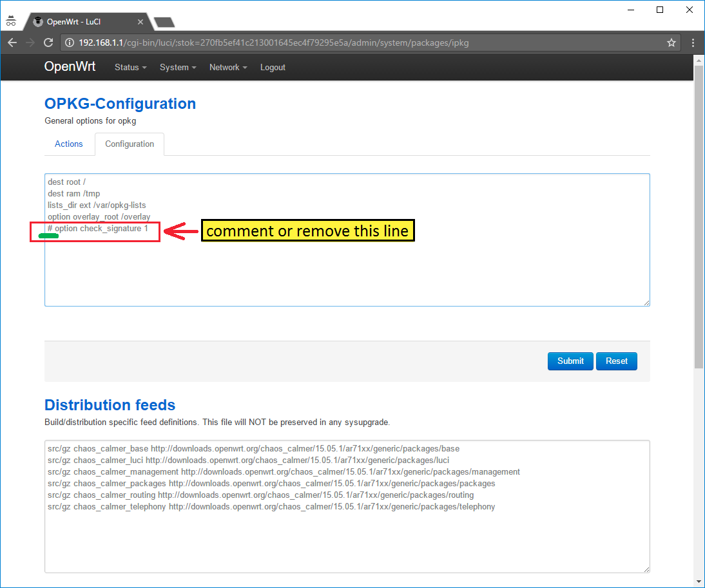The image size is (705, 588).
Task: Click the chaos_calmer_telephony feed line
Action: [271, 507]
